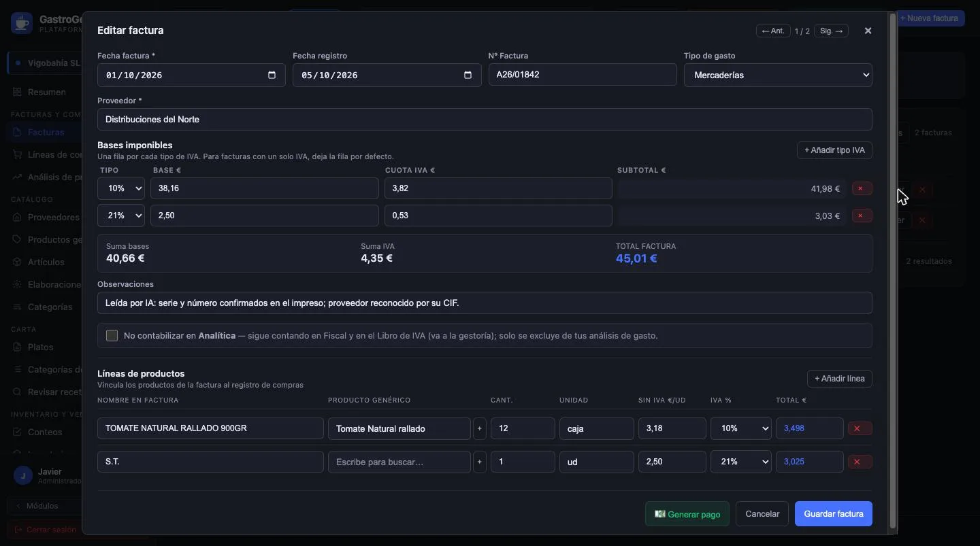Screen dimensions: 980x546
Task: Click the Categorías sidebar icon
Action: (17, 307)
